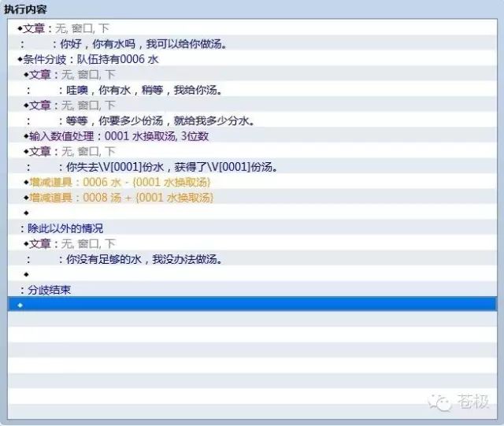Select the 文章 row above 你没有足够的水 line
This screenshot has width=504, height=426.
pos(252,243)
